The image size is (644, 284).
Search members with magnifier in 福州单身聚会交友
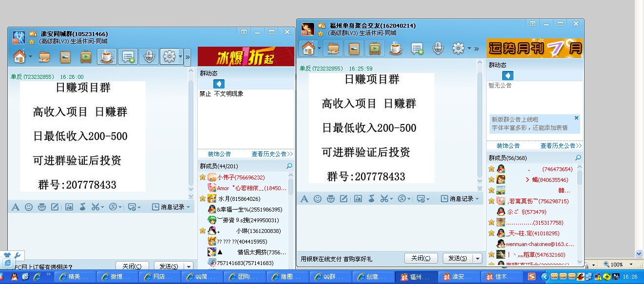[578, 158]
